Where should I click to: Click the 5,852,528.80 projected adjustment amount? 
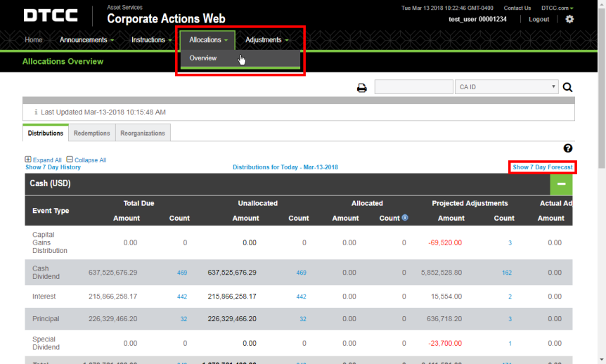click(x=441, y=273)
